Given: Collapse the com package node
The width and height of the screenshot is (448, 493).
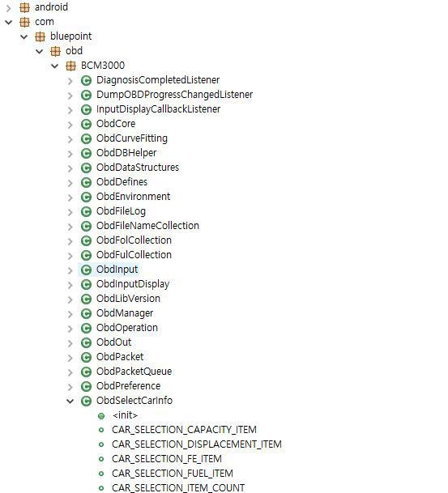Looking at the screenshot, I should [x=9, y=23].
